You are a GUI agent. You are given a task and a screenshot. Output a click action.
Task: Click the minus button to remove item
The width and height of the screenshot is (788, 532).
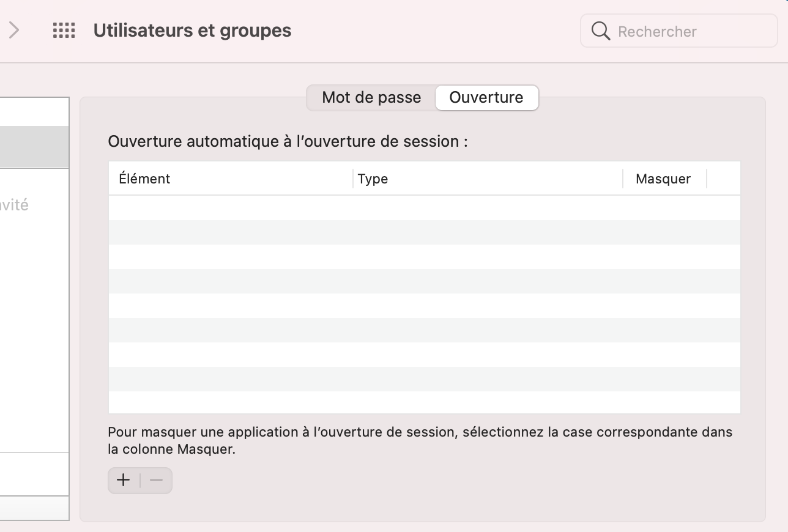[157, 481]
